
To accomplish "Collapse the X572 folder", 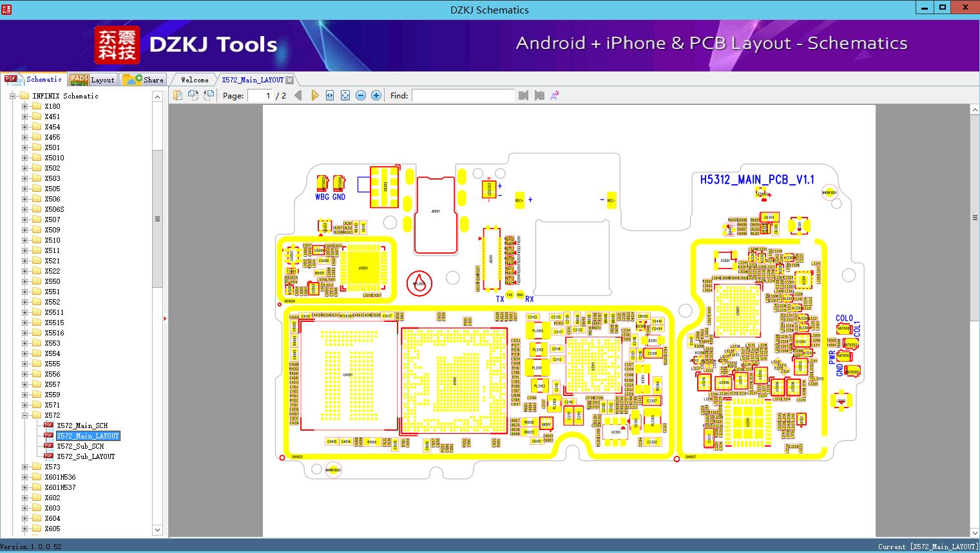I will tap(25, 415).
